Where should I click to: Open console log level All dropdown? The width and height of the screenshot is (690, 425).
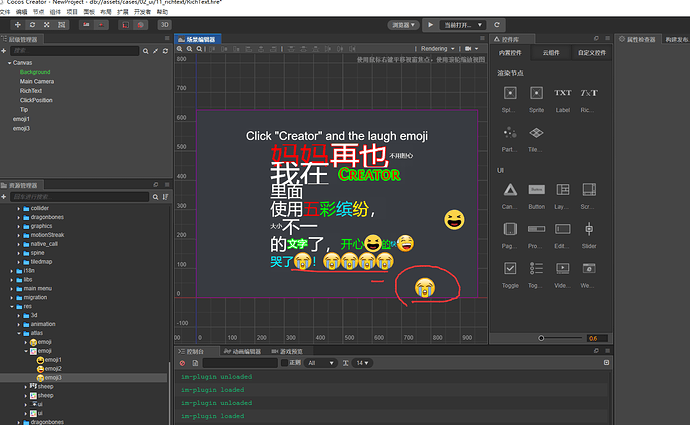pyautogui.click(x=321, y=363)
